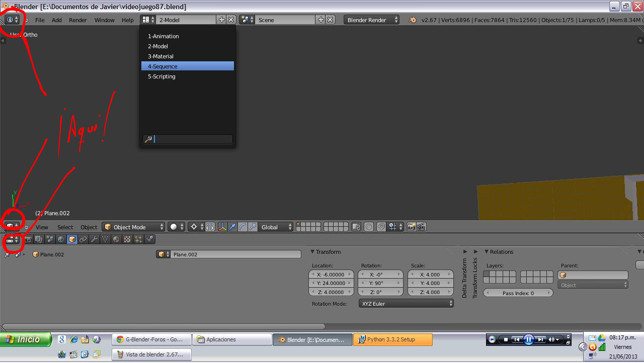Open the 3D View editor type selector
The image size is (644, 363).
(12, 227)
